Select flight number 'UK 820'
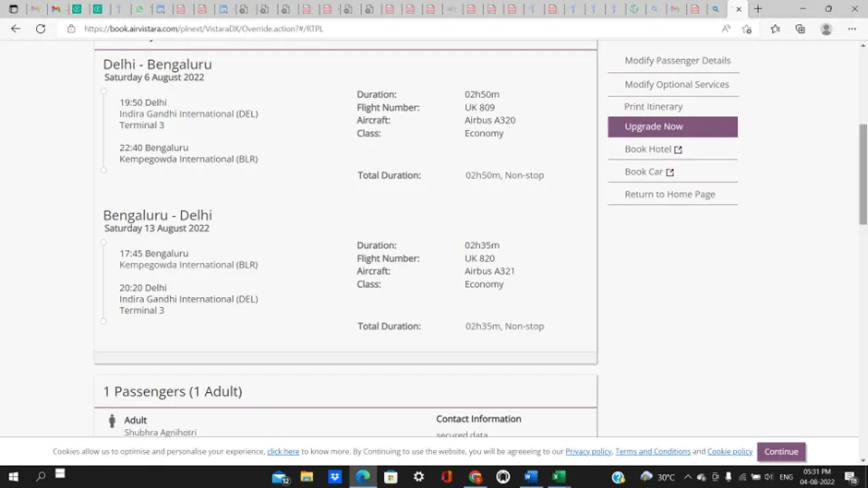This screenshot has width=868, height=488. (479, 258)
